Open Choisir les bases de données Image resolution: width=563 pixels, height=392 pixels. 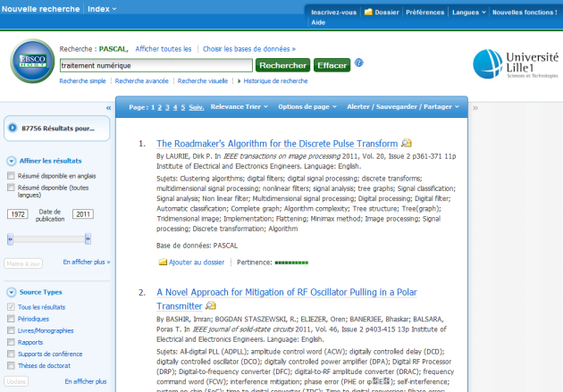click(x=249, y=49)
